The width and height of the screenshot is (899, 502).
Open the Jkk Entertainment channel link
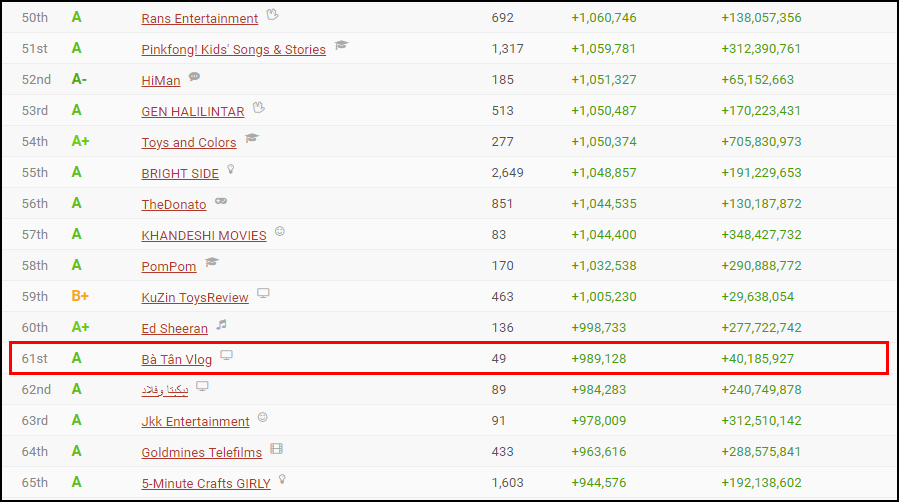195,422
